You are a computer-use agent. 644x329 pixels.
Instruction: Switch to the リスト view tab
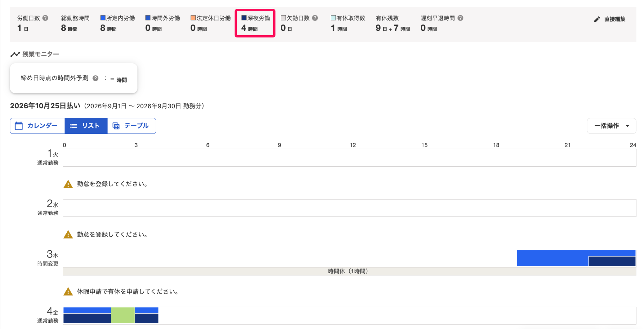(86, 126)
